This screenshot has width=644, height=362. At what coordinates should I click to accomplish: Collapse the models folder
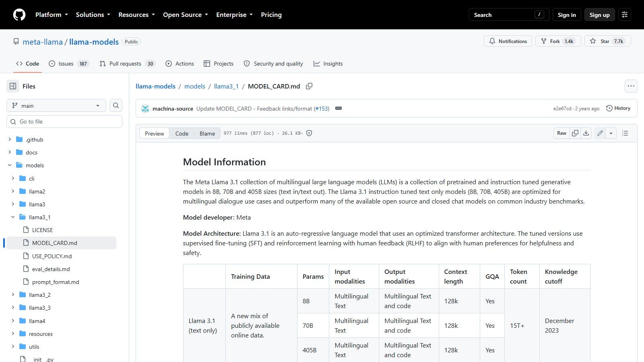pyautogui.click(x=10, y=165)
